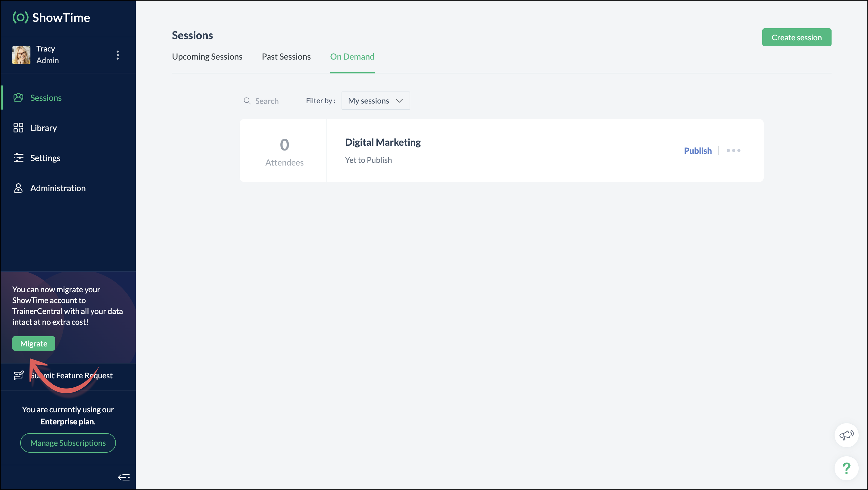Open Library from the sidebar

[x=43, y=128]
